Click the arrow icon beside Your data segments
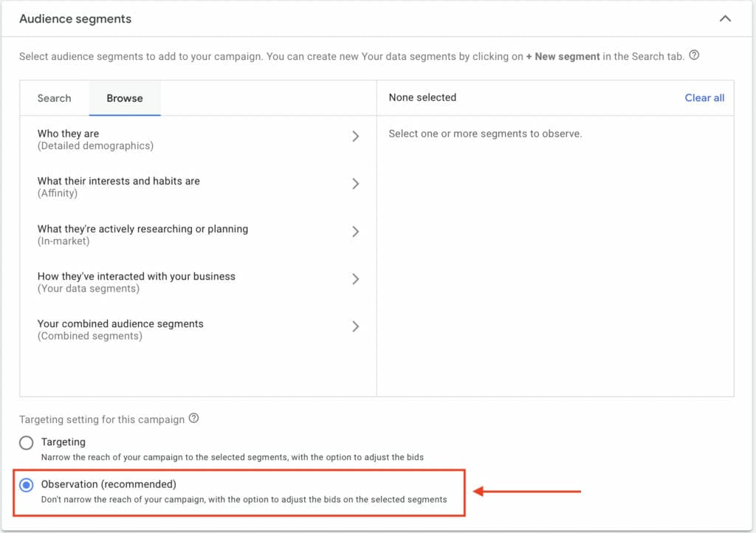This screenshot has width=756, height=533. [x=355, y=279]
